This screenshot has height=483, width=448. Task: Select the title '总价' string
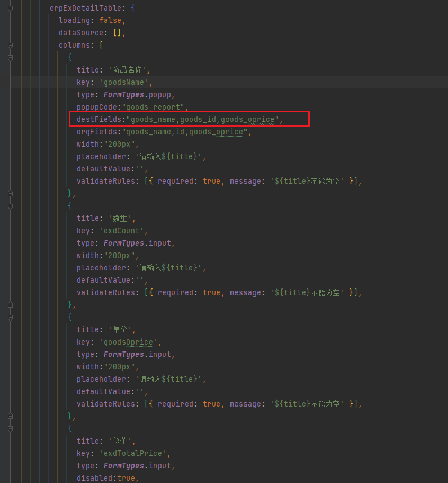pyautogui.click(x=120, y=441)
